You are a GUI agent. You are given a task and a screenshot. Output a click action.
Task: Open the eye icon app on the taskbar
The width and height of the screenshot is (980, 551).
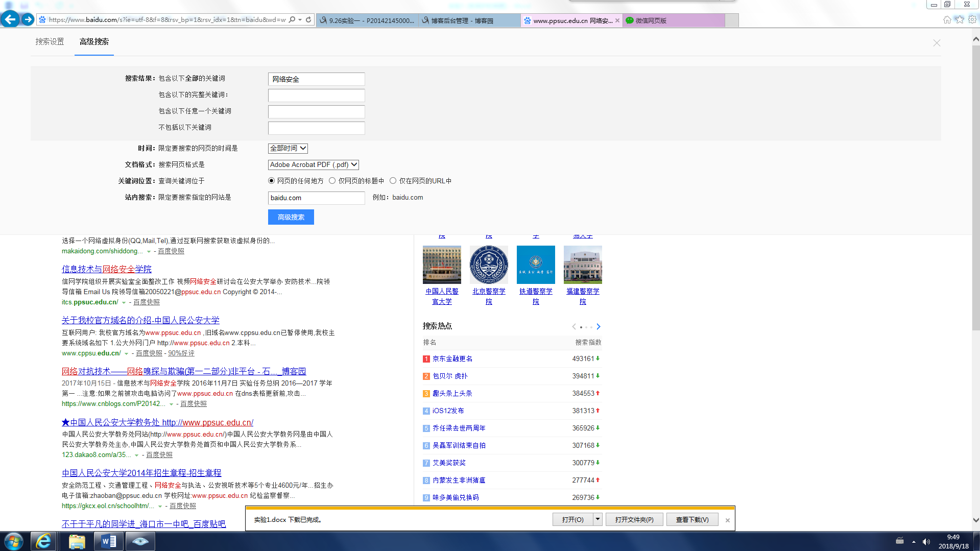click(140, 541)
